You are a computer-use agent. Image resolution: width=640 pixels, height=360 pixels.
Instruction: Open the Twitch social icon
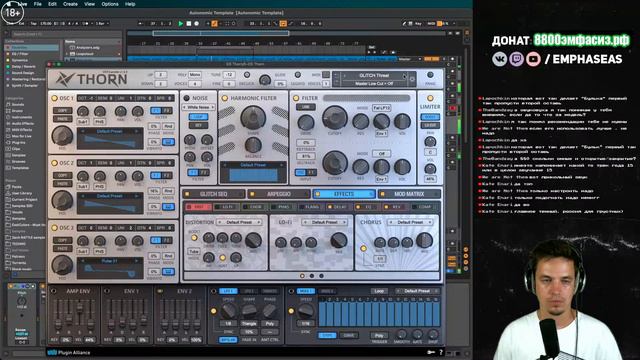tap(516, 59)
